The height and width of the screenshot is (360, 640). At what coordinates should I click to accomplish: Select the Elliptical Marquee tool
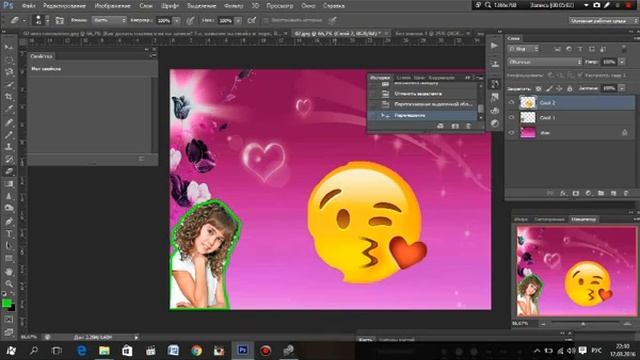(9, 60)
